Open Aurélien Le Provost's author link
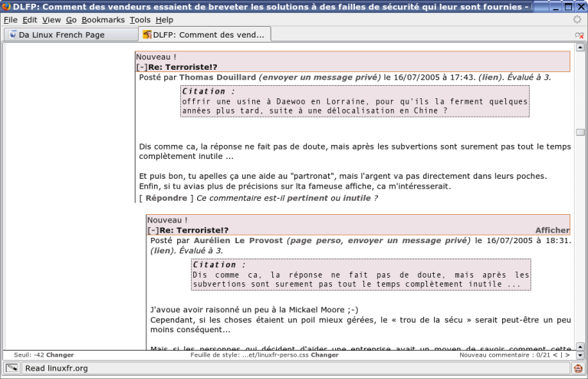The width and height of the screenshot is (588, 379). (238, 241)
